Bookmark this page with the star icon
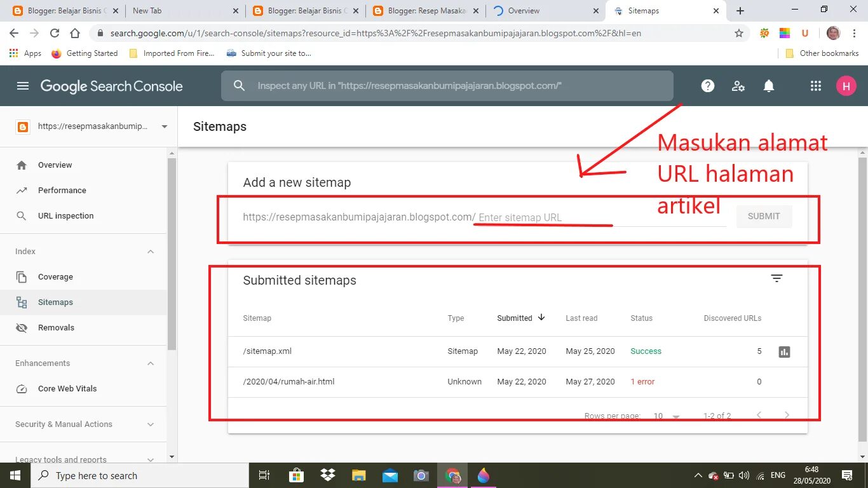Image resolution: width=868 pixels, height=488 pixels. coord(739,33)
